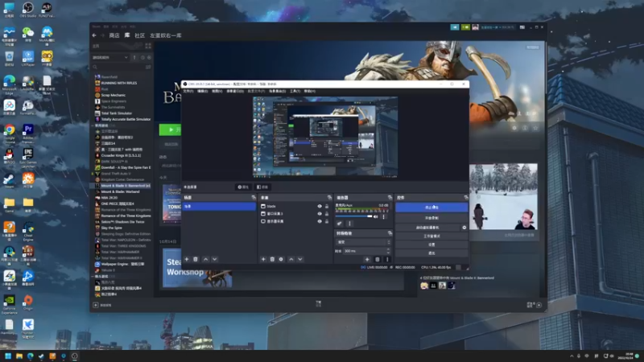Lock the 显示器采集 source

click(327, 221)
